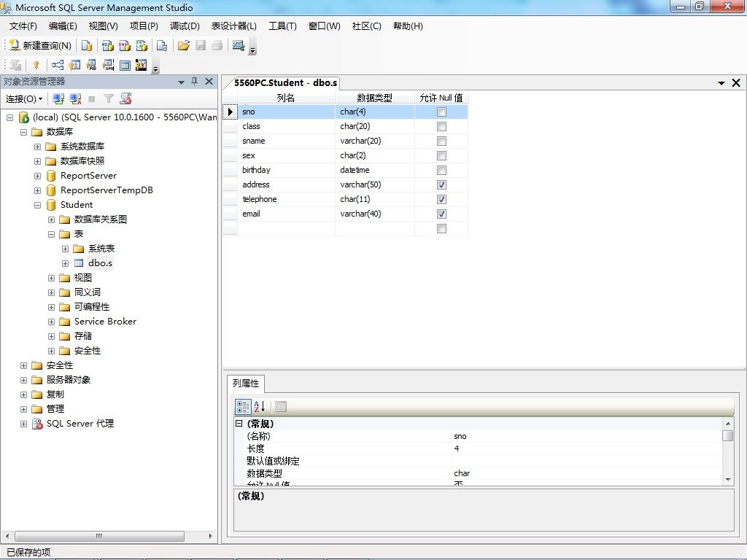Expand the Service Broker folder
Screen dimensions: 747x560
[x=52, y=322]
